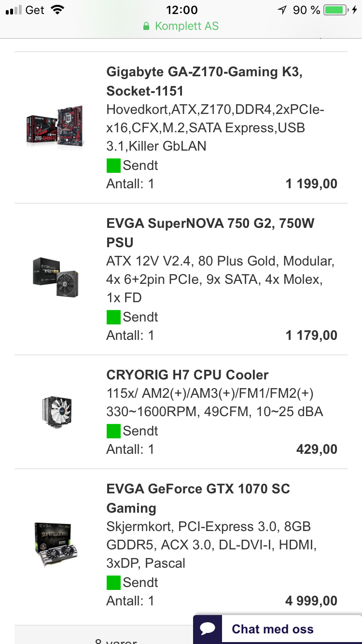Open EVGA GTX 1070 graphics card image
Screen dimensions: 362x644
tap(56, 545)
